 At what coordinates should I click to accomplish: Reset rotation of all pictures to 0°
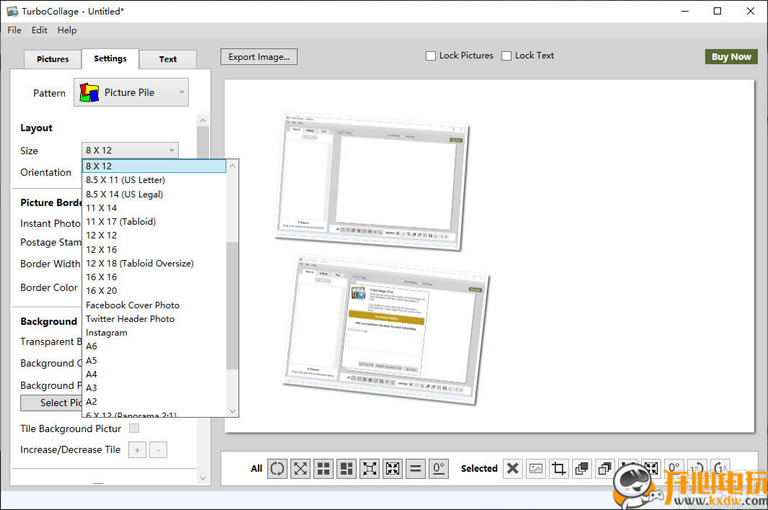click(439, 468)
